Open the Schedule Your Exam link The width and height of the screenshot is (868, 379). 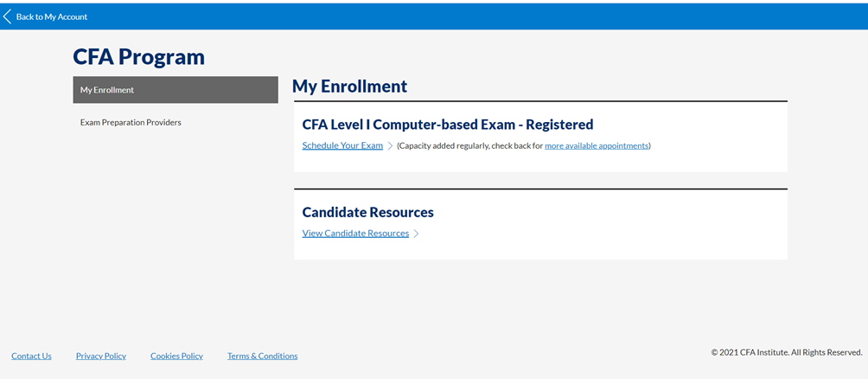click(x=342, y=145)
